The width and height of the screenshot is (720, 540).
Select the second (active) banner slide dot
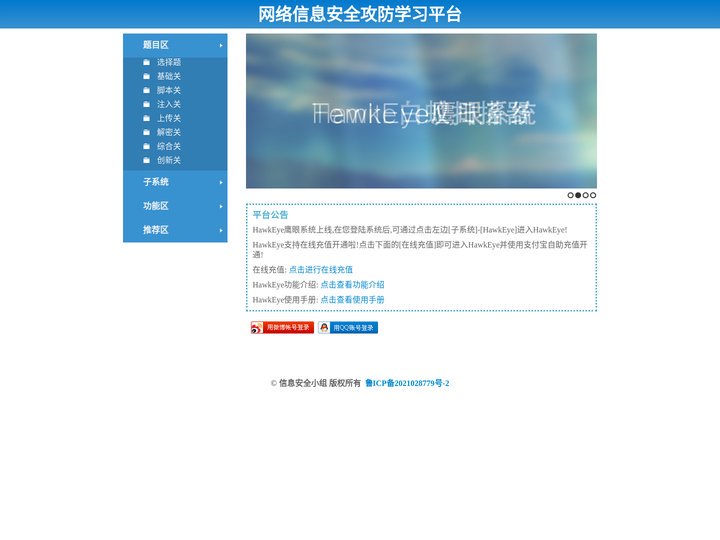pos(578,195)
